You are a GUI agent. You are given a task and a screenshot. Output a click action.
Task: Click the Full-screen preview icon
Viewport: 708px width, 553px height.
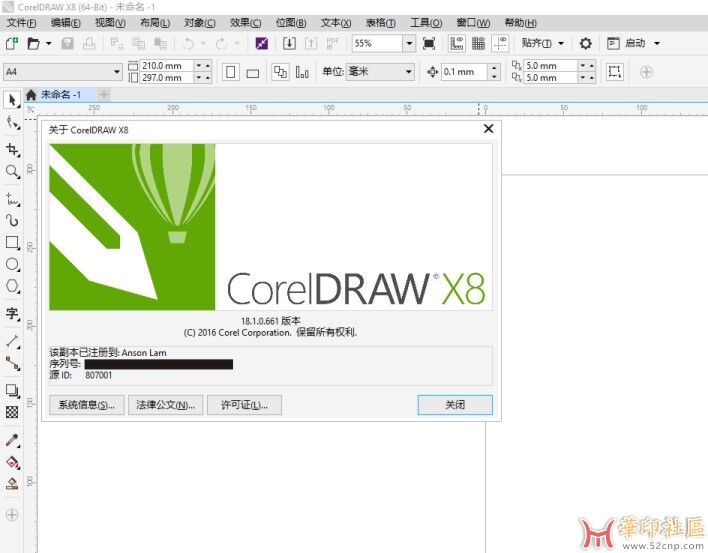[429, 43]
